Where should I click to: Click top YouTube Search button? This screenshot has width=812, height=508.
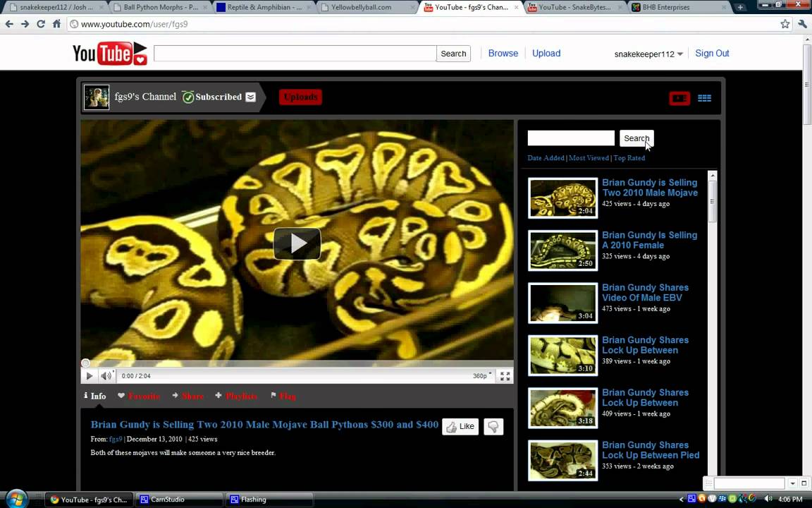tap(453, 54)
